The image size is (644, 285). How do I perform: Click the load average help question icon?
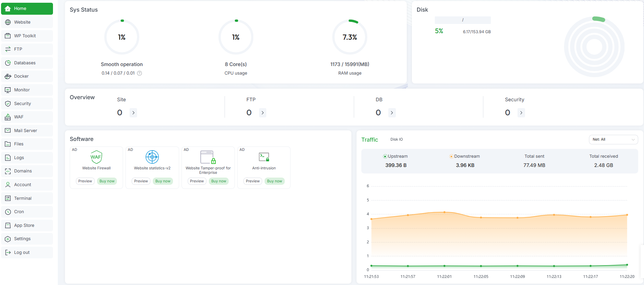tap(139, 73)
